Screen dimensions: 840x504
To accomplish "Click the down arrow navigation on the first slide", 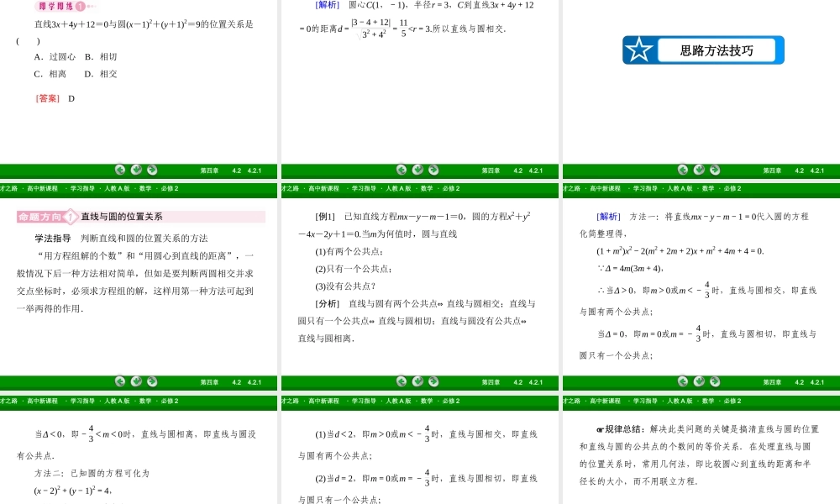I will click(x=136, y=171).
